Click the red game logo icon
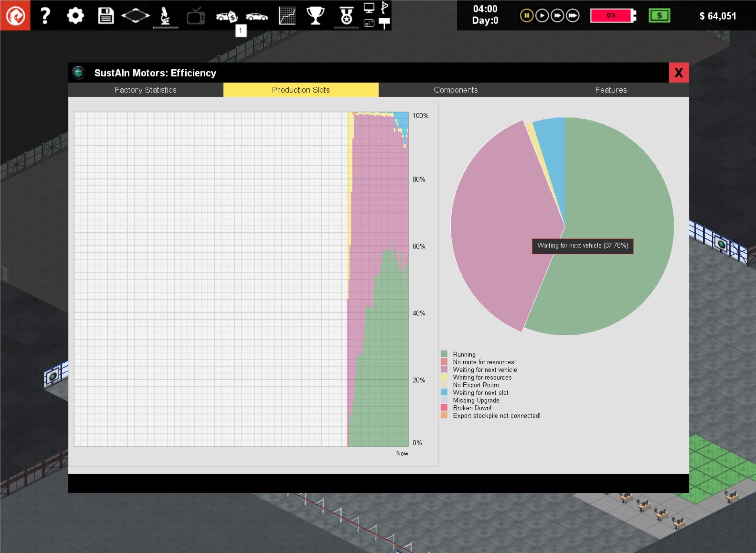Screen dimensions: 756x553 [15, 15]
